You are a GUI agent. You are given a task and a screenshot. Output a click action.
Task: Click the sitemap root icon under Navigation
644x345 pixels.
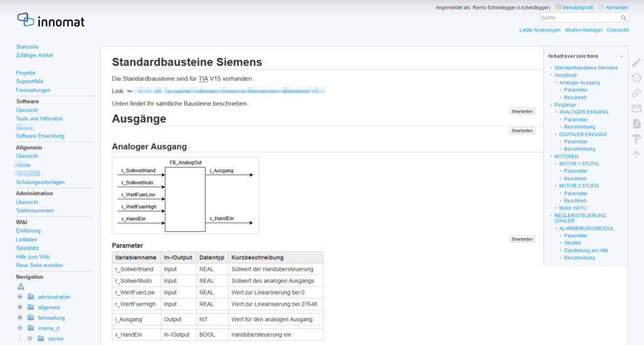coord(21,286)
